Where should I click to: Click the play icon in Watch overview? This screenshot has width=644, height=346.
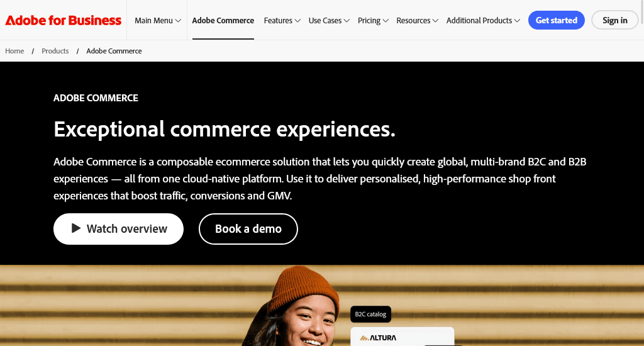pos(76,228)
